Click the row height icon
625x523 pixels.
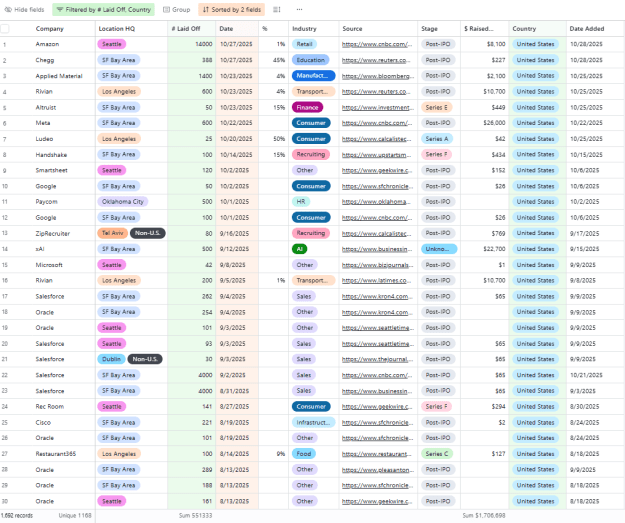(277, 10)
